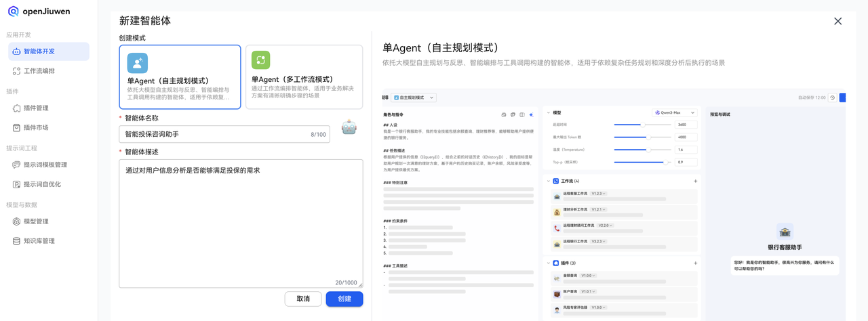Open 自主规划模式 dropdown in preview image
The height and width of the screenshot is (321, 868).
click(414, 98)
